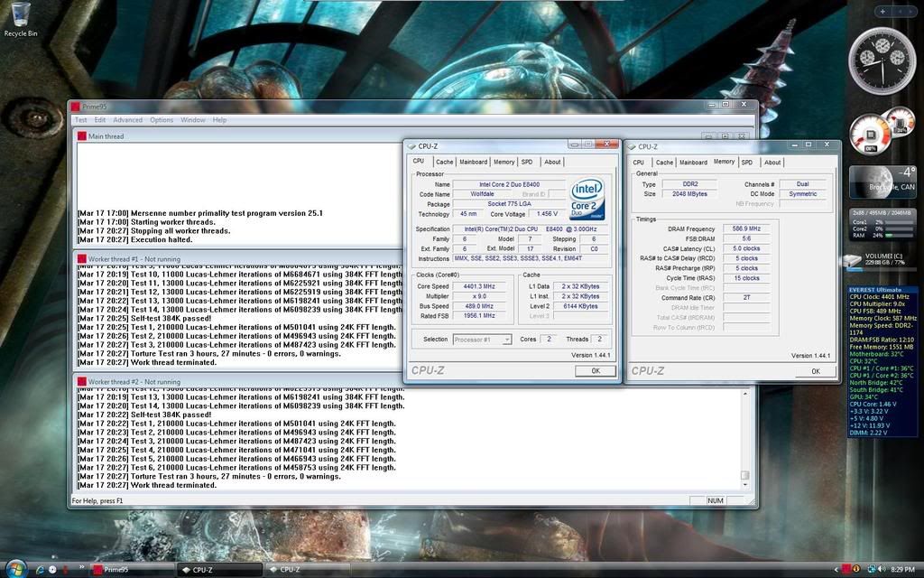This screenshot has height=578, width=924.
Task: Select the Cache tab in left CPU-Z window
Action: (445, 162)
